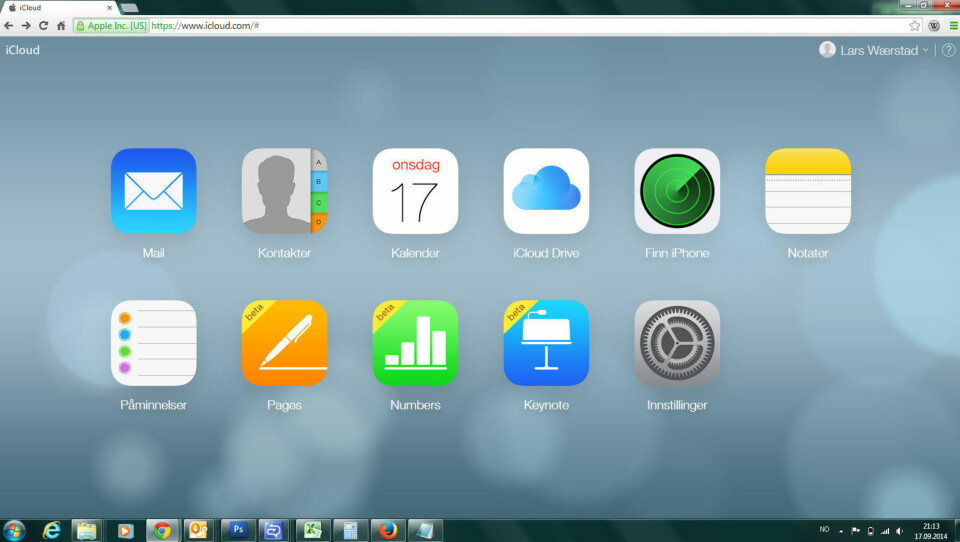Expand the Lars Wærstad account dropdown
The width and height of the screenshot is (960, 542).
click(x=884, y=50)
